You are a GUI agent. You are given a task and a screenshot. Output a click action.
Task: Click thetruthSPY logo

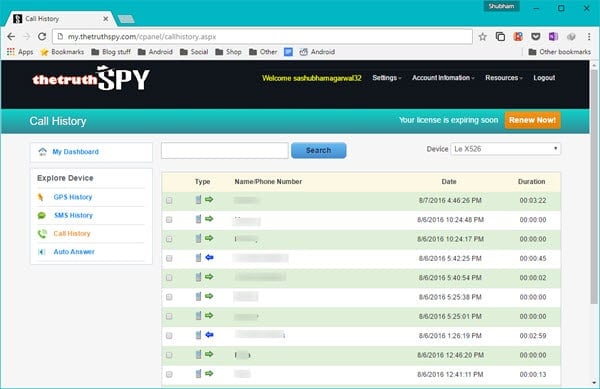coord(91,78)
